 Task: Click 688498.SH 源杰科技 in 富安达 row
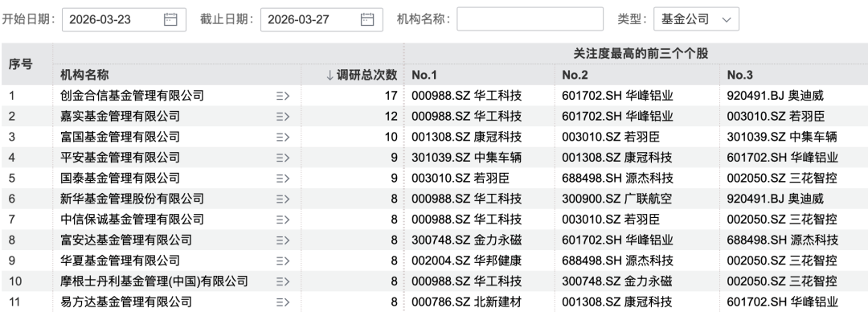tap(783, 240)
